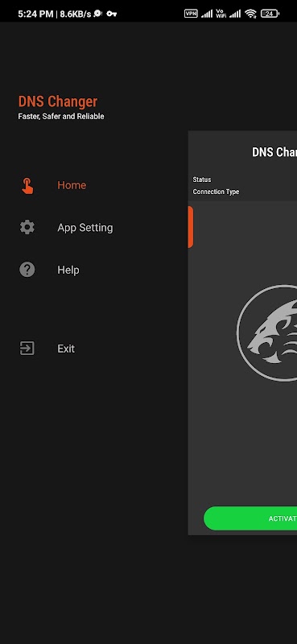Click the Help question mark icon
The height and width of the screenshot is (644, 297).
tap(27, 270)
